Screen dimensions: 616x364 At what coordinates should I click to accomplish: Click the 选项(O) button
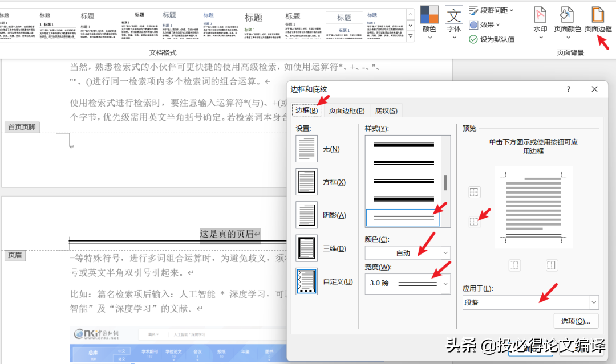(576, 321)
